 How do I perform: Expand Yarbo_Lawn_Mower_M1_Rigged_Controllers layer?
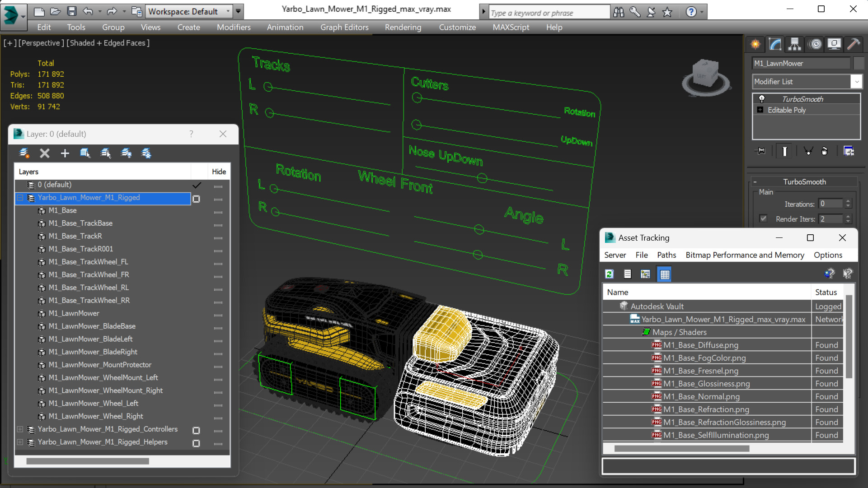tap(20, 429)
